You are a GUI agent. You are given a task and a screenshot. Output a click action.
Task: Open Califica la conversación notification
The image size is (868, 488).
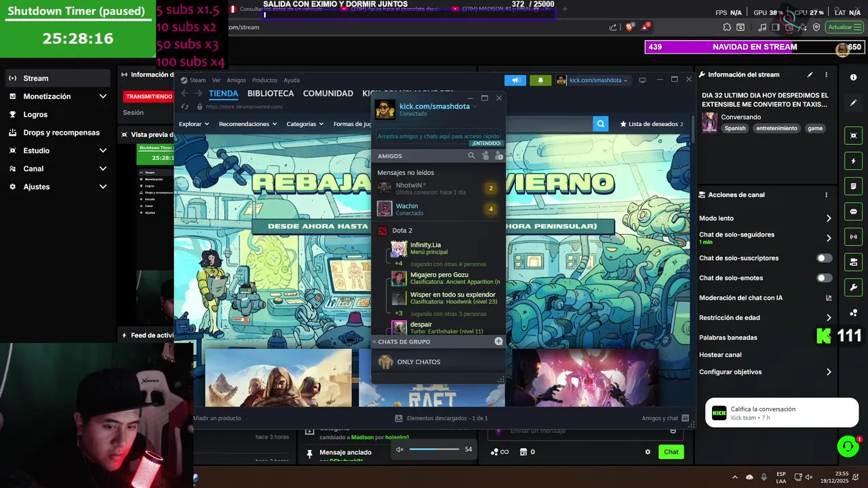[782, 413]
